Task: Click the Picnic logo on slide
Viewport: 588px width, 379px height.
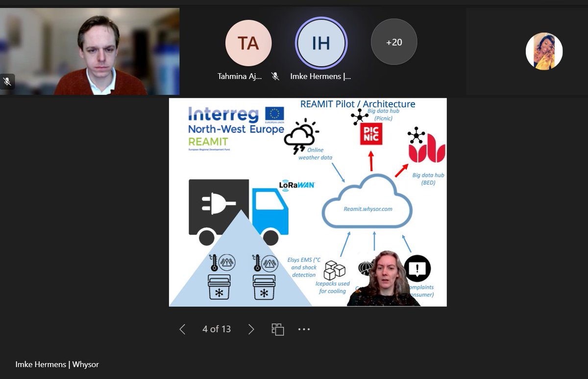Action: pos(371,134)
